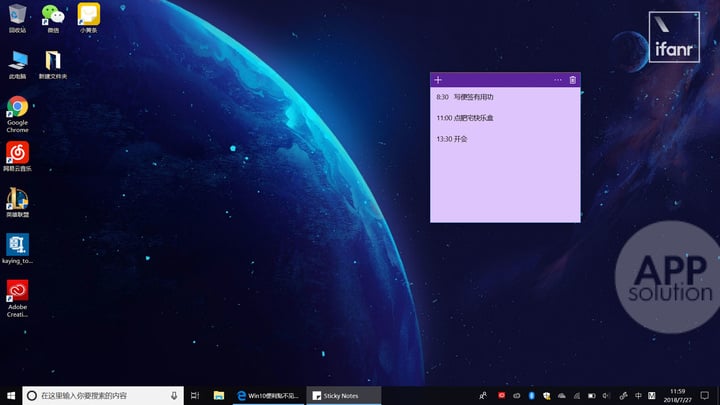Toggle the Chinese input mode indicator

coord(638,395)
